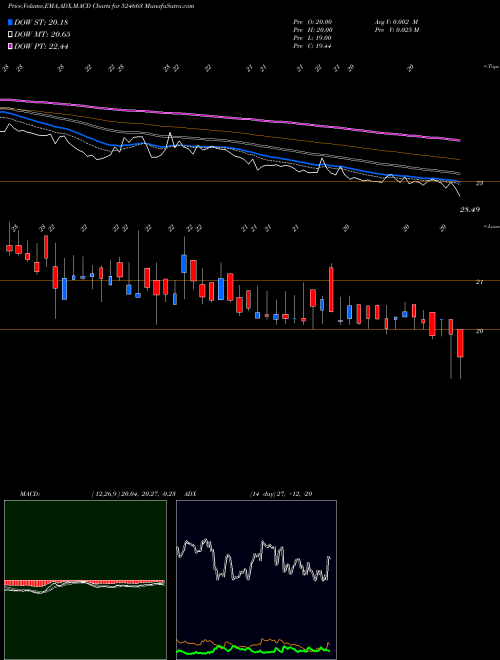Click the ADX '(14 day) 27, +12, -20' text
This screenshot has width=500, height=660.
click(x=281, y=494)
